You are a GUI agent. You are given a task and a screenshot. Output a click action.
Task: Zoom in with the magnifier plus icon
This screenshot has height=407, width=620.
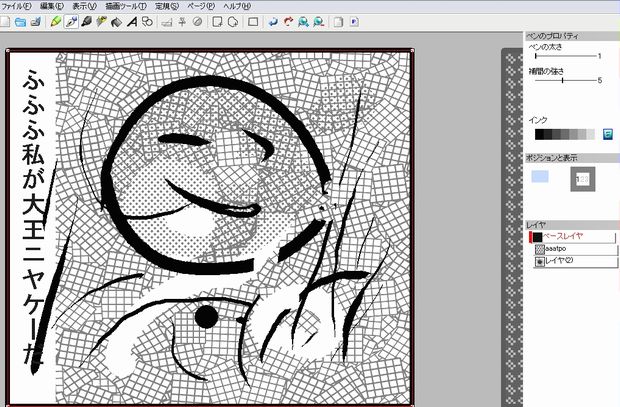(x=303, y=22)
